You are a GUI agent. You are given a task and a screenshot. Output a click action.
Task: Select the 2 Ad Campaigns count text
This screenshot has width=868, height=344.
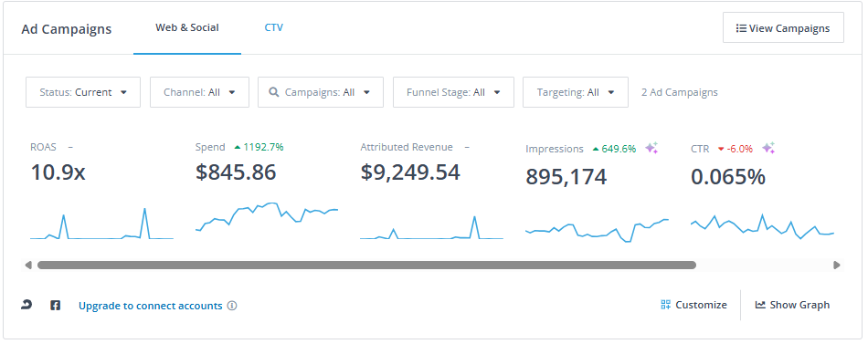point(680,92)
